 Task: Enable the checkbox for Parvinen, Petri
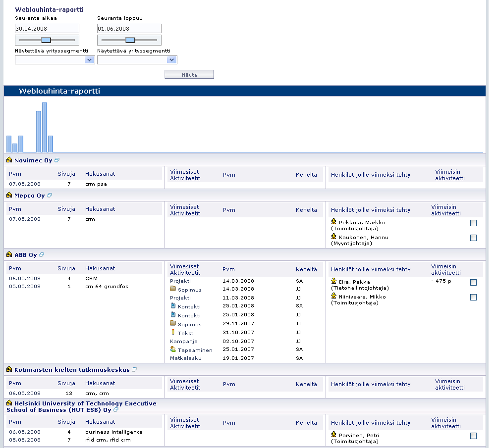tap(473, 436)
